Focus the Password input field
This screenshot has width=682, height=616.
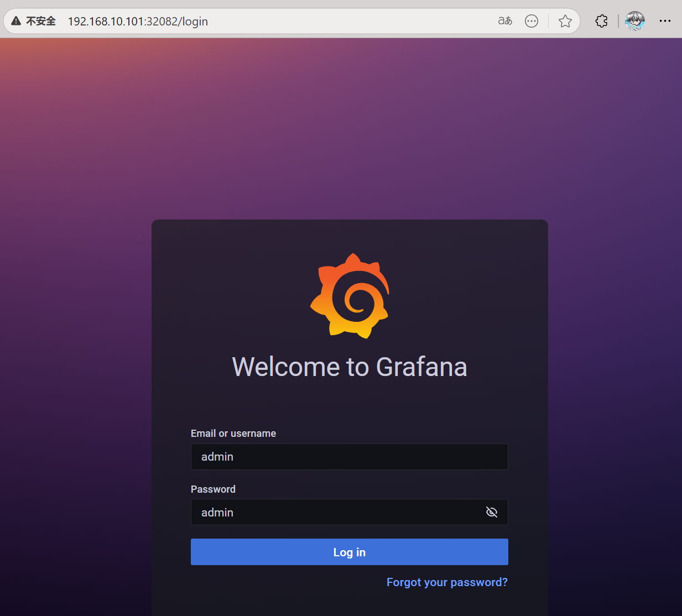350,512
